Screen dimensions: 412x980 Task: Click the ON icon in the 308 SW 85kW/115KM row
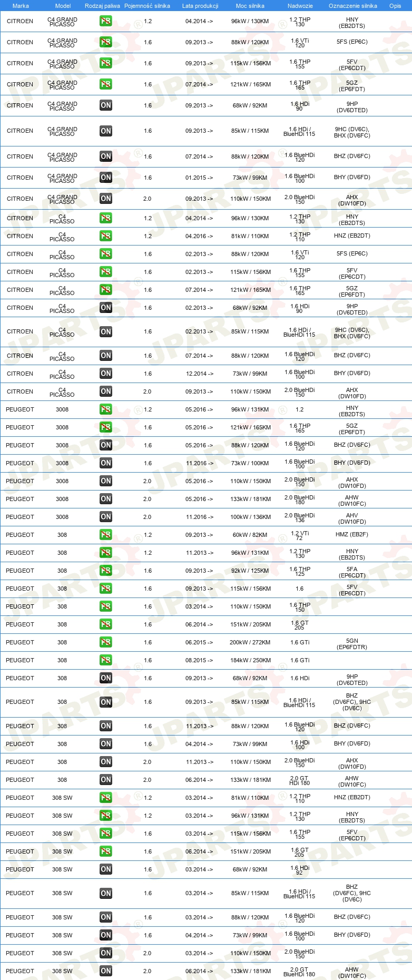tap(106, 893)
